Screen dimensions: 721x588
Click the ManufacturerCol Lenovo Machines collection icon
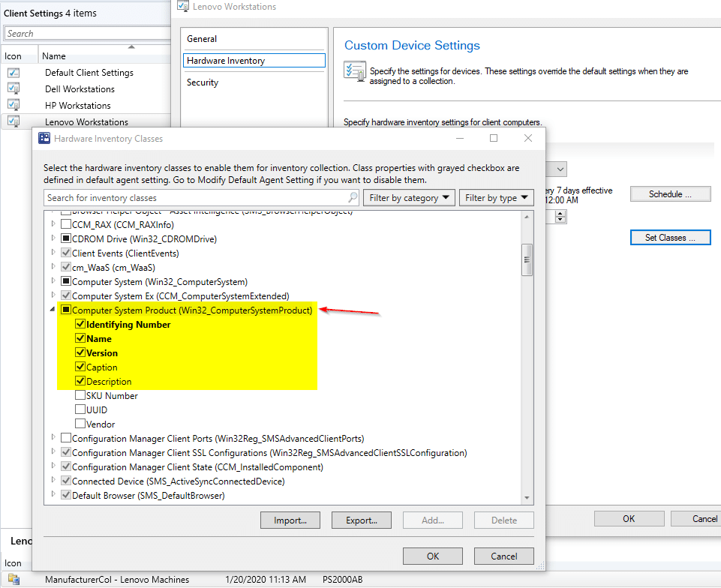tap(14, 580)
